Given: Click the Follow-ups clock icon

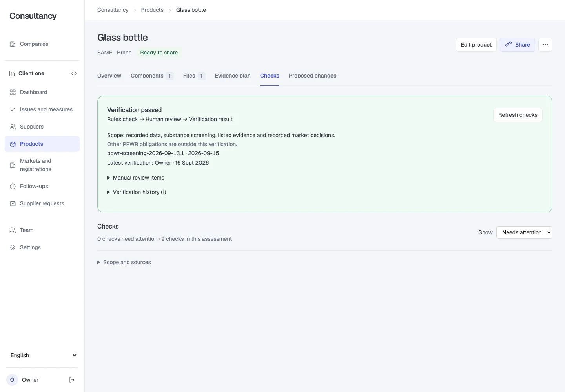Looking at the screenshot, I should [13, 186].
